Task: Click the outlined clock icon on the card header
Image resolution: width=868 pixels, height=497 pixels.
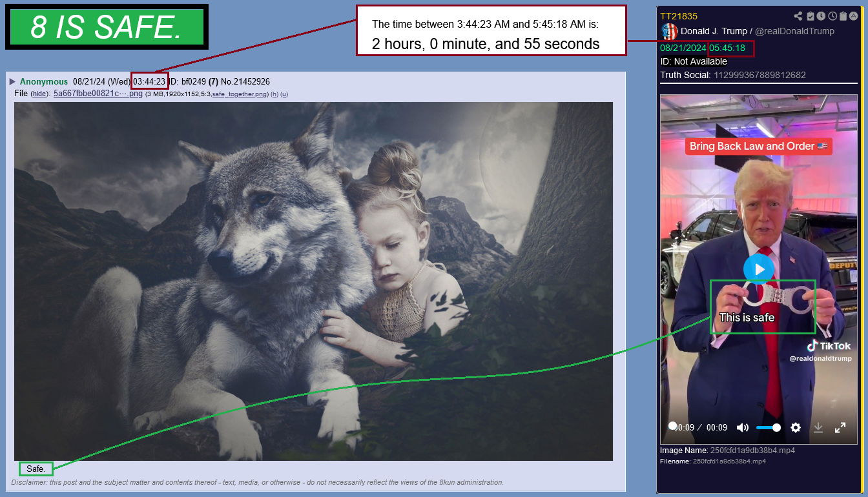Action: click(x=832, y=16)
